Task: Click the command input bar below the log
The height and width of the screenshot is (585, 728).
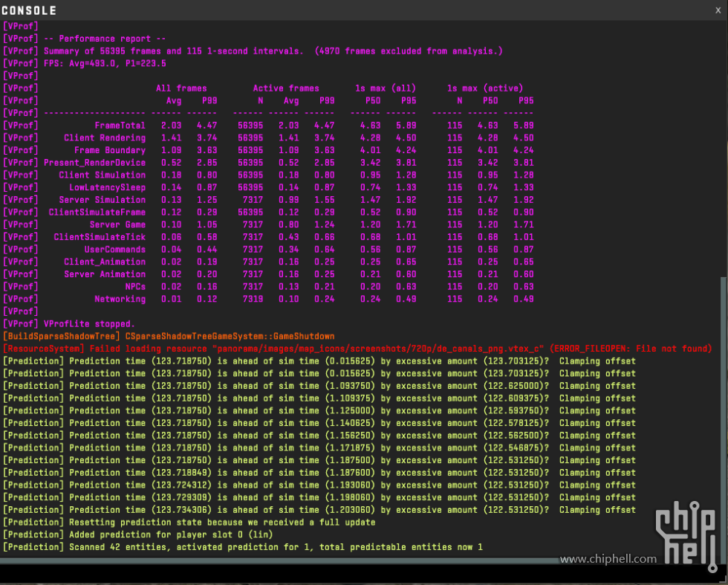Action: pyautogui.click(x=357, y=573)
